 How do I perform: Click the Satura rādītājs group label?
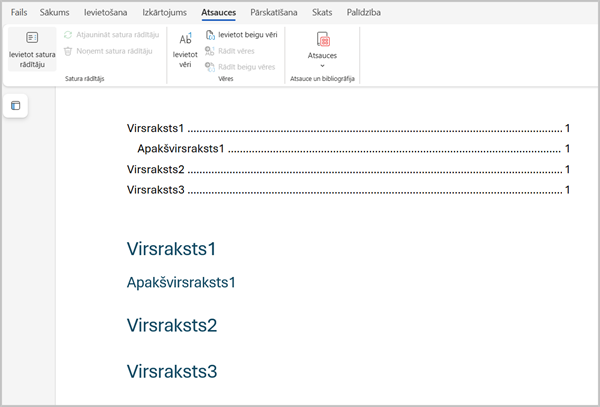pyautogui.click(x=85, y=78)
